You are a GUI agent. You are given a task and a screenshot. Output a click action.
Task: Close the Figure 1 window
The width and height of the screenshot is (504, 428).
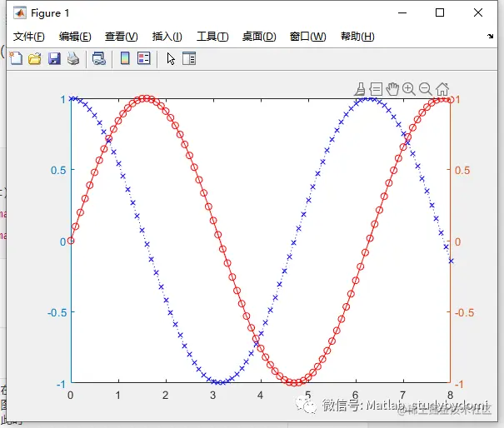tap(478, 12)
